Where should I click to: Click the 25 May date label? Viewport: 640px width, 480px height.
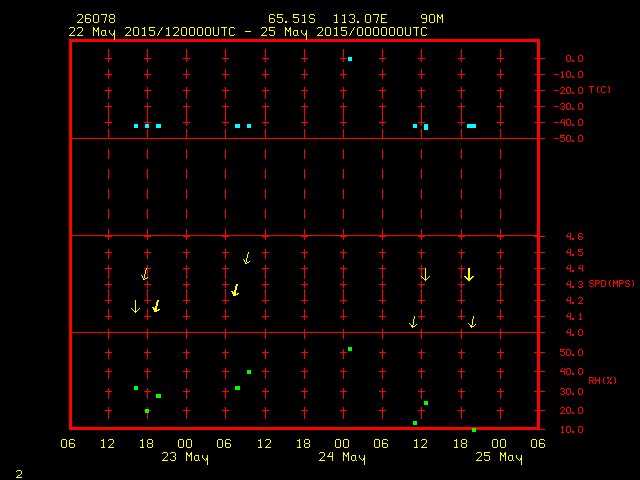point(498,457)
